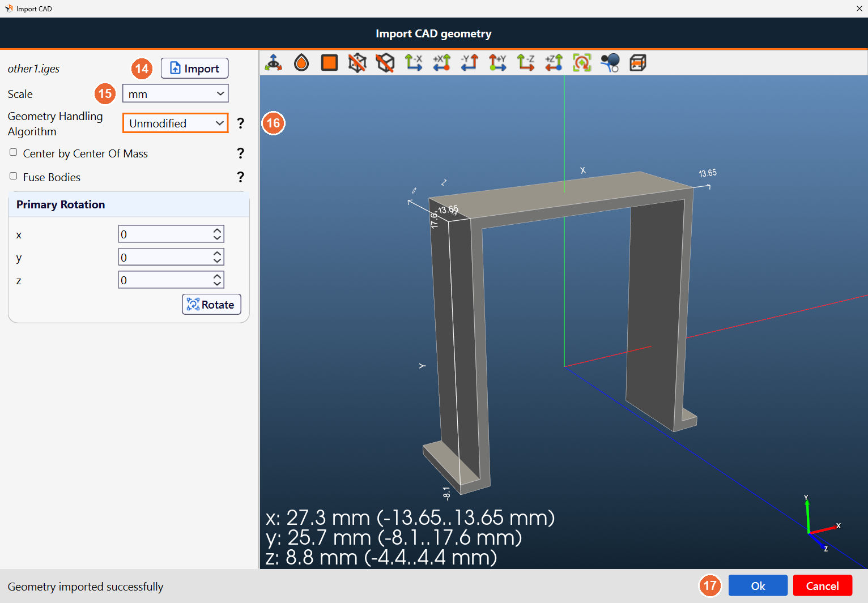Click the Rotate button
Screen dimensions: 868x603
click(211, 304)
